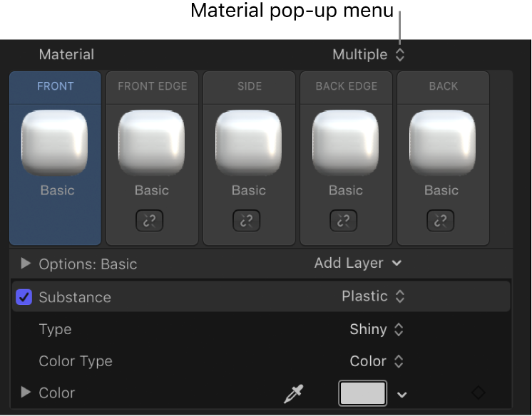Expand the Options: Basic section
532x416 pixels.
coord(26,264)
